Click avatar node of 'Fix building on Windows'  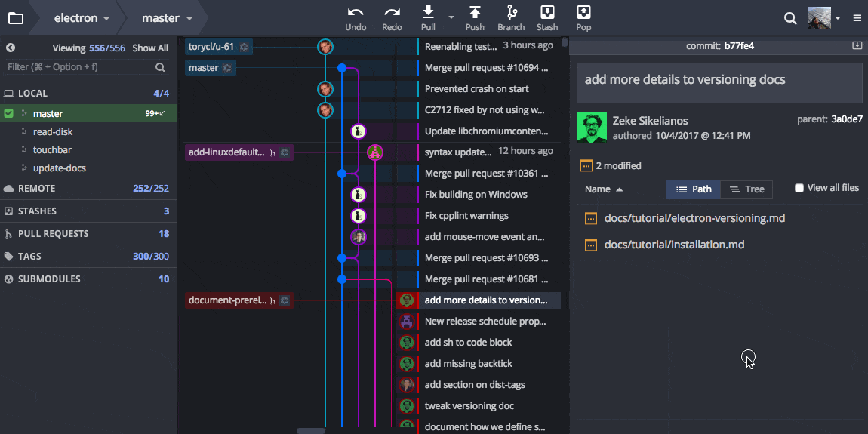(x=359, y=194)
